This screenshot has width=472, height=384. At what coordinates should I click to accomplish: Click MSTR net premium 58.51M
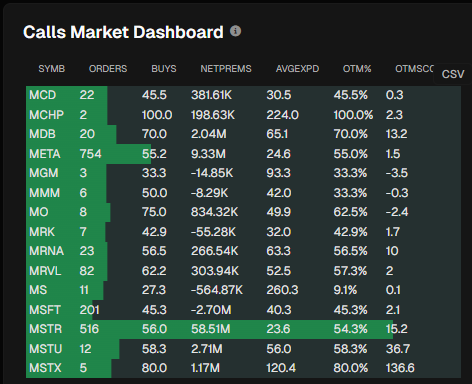pos(211,329)
